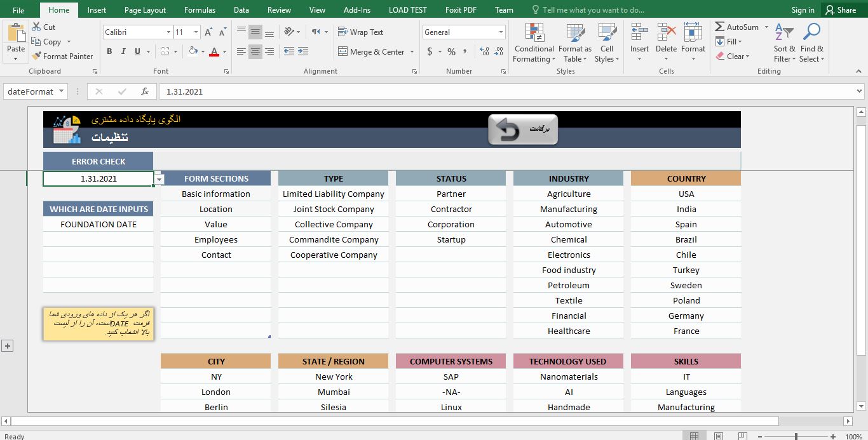Click the Share button

click(841, 10)
